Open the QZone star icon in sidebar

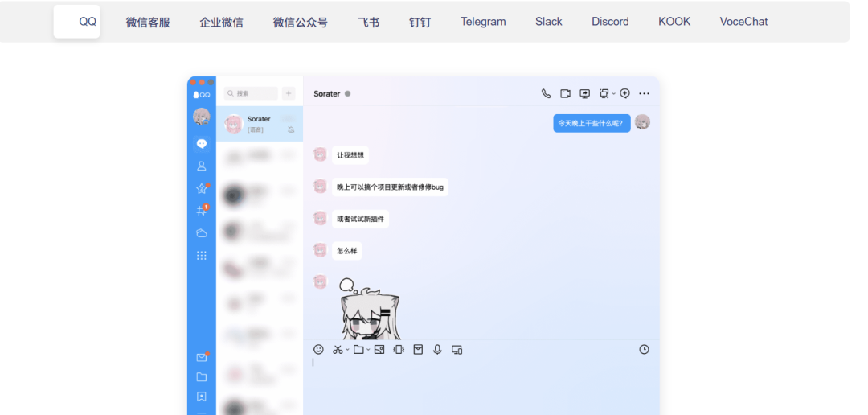(x=202, y=189)
